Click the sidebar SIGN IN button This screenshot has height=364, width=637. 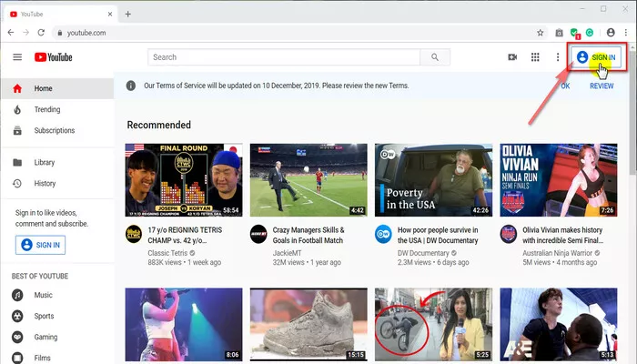[x=40, y=245]
